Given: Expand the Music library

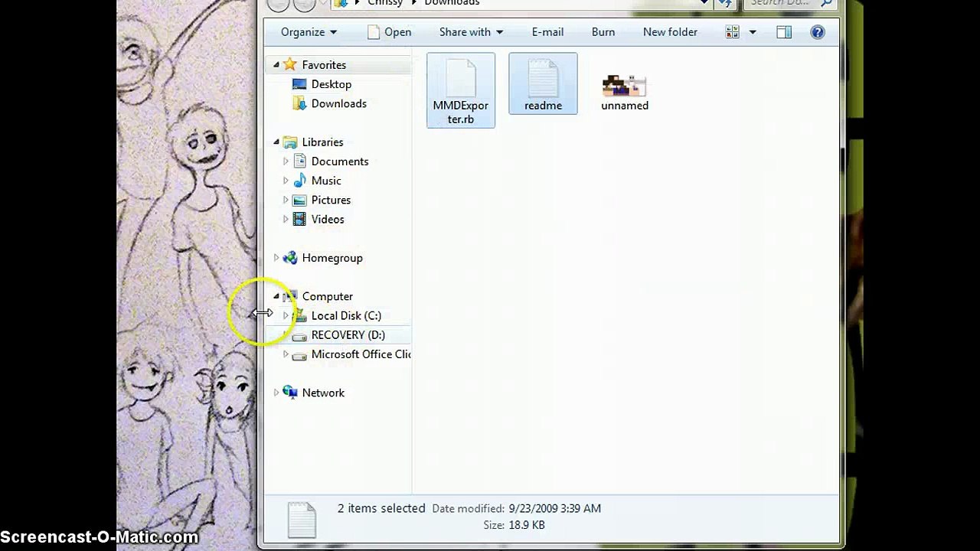Looking at the screenshot, I should tap(286, 181).
